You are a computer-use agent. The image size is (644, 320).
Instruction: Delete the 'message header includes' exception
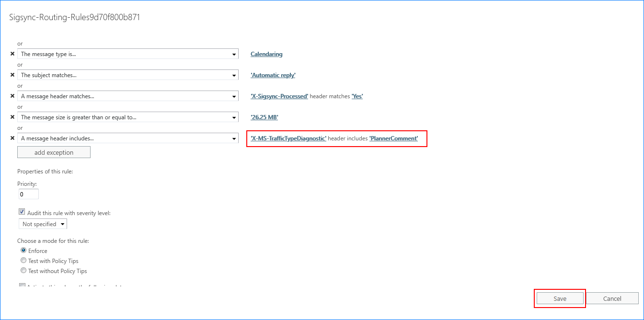click(x=12, y=138)
